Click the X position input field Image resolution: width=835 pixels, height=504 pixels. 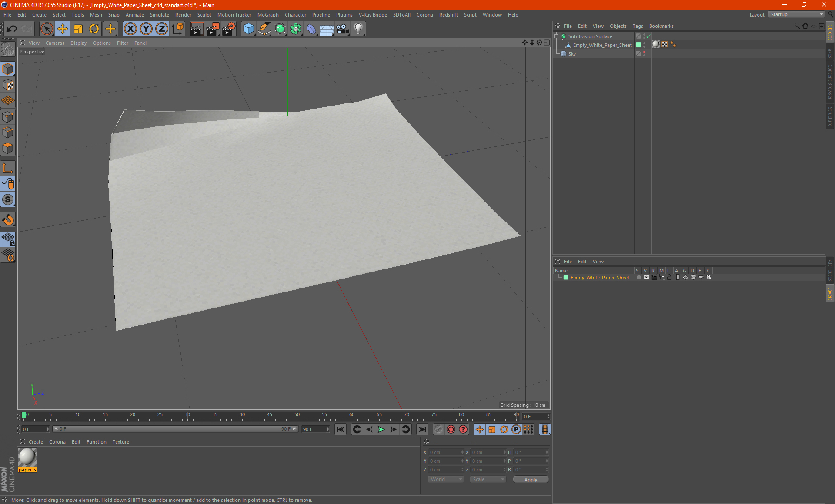click(x=445, y=452)
